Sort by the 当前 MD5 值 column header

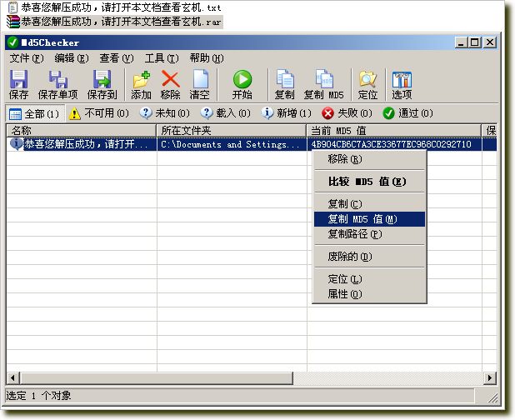pos(394,130)
